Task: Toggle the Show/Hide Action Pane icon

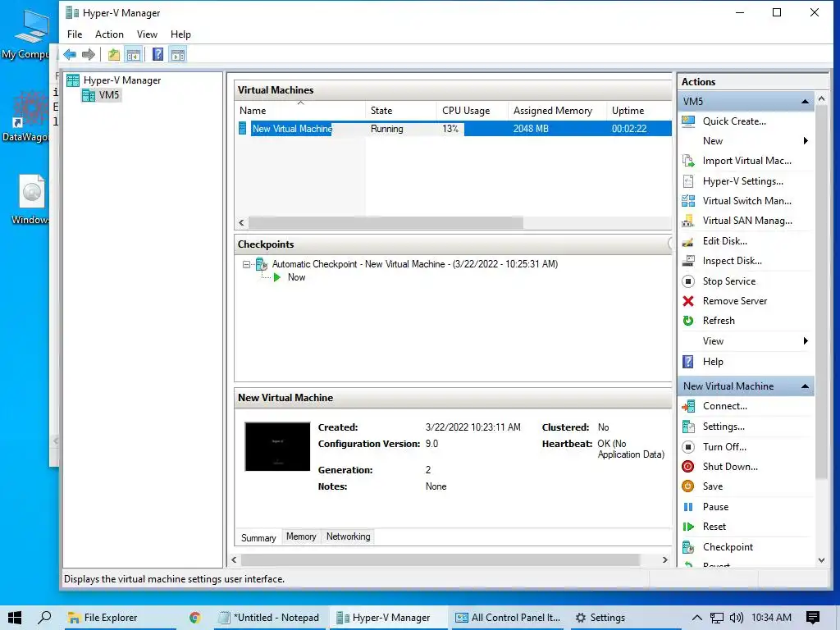Action: pos(178,54)
